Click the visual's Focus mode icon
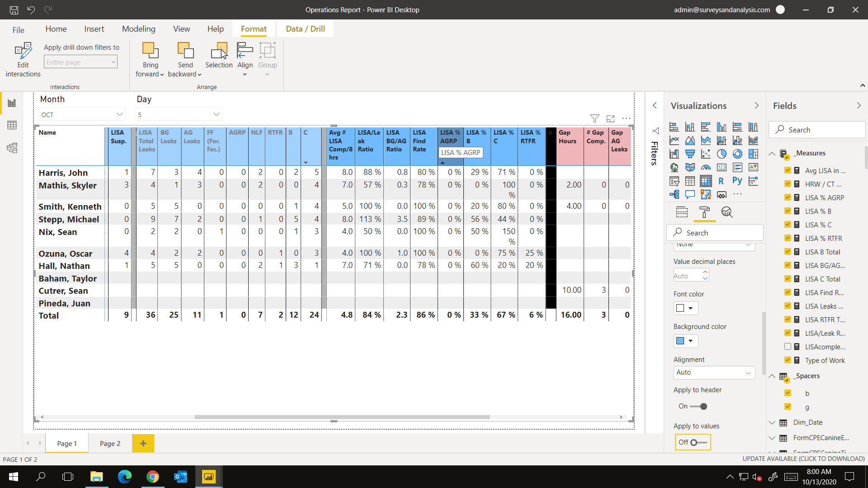The width and height of the screenshot is (868, 488). (610, 118)
